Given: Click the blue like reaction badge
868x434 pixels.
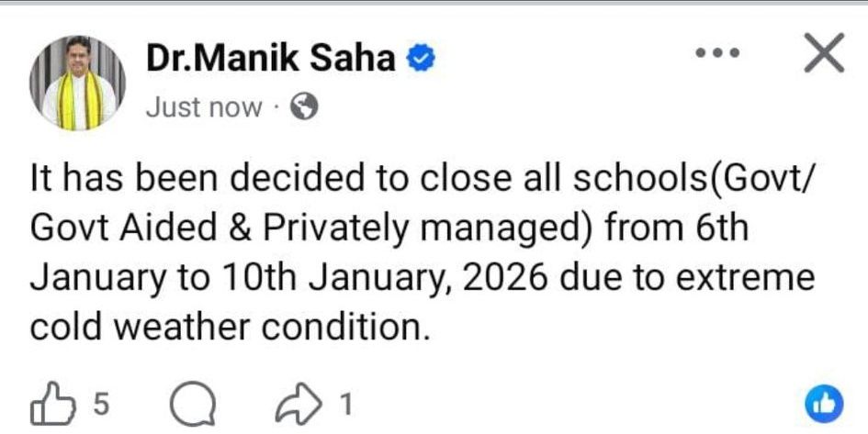Looking at the screenshot, I should click(824, 406).
